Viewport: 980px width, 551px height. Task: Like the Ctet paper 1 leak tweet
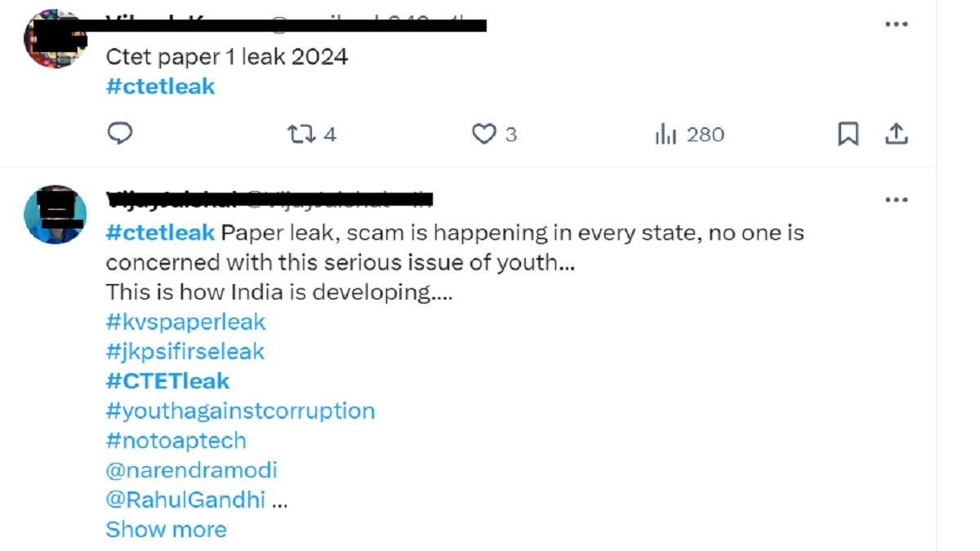point(485,134)
